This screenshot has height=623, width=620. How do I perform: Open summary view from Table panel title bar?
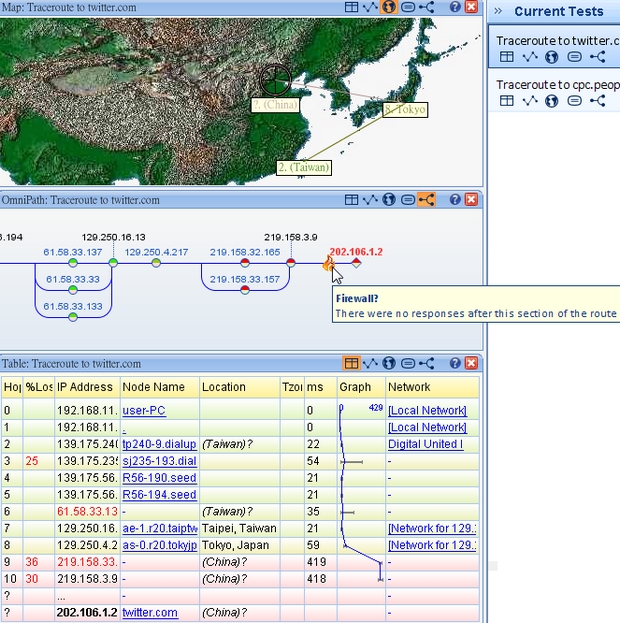[x=408, y=363]
